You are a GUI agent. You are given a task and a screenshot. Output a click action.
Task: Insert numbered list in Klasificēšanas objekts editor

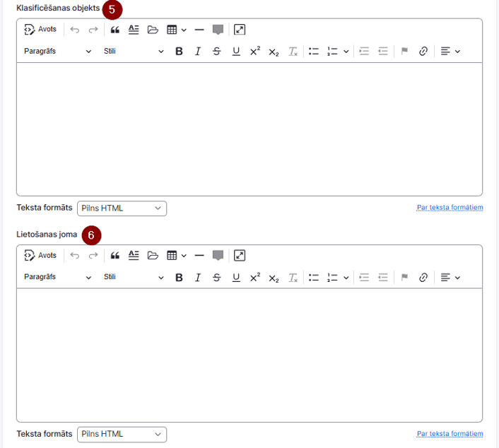click(332, 51)
